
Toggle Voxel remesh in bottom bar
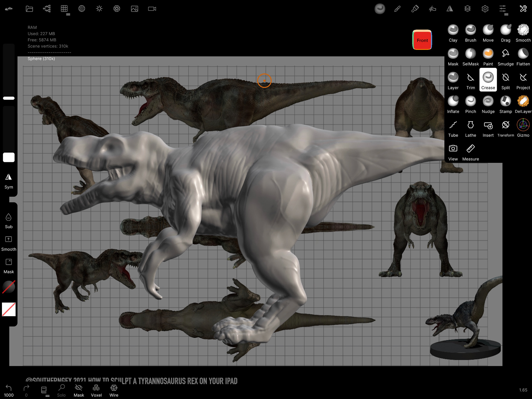click(96, 391)
